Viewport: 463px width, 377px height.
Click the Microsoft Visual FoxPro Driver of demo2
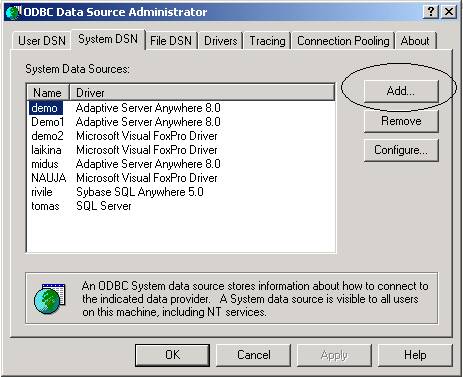click(x=147, y=136)
